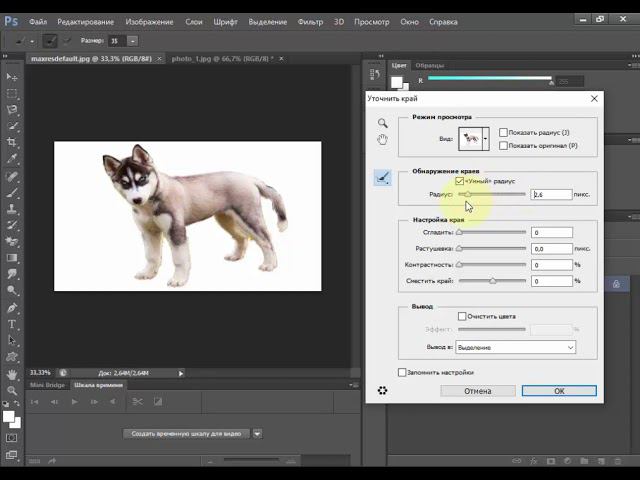Open brush size picker dropdown in options bar

(133, 41)
